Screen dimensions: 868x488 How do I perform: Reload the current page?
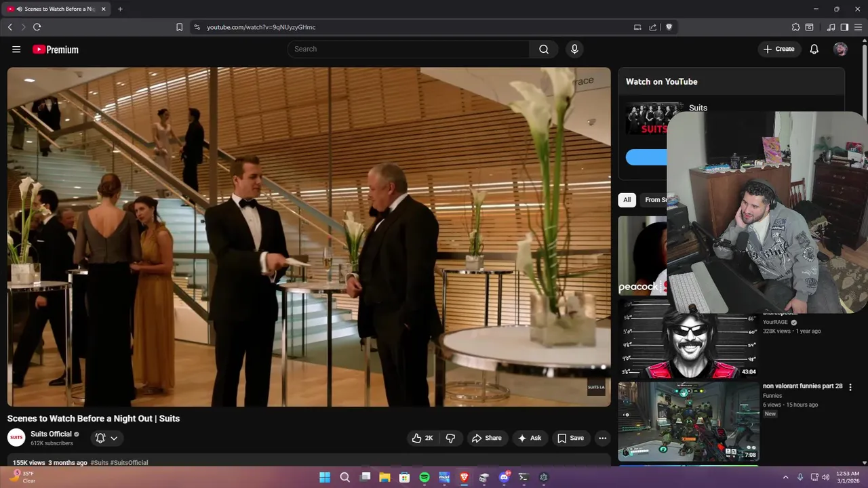click(37, 27)
